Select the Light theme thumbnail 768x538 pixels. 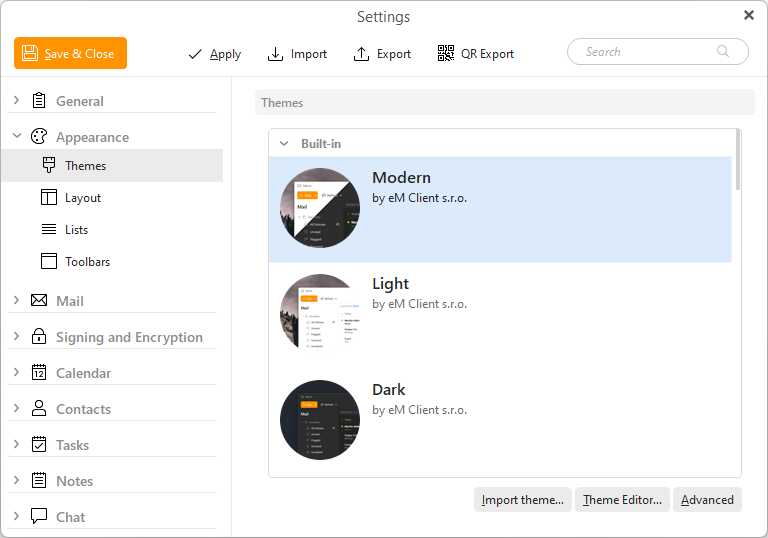click(320, 314)
